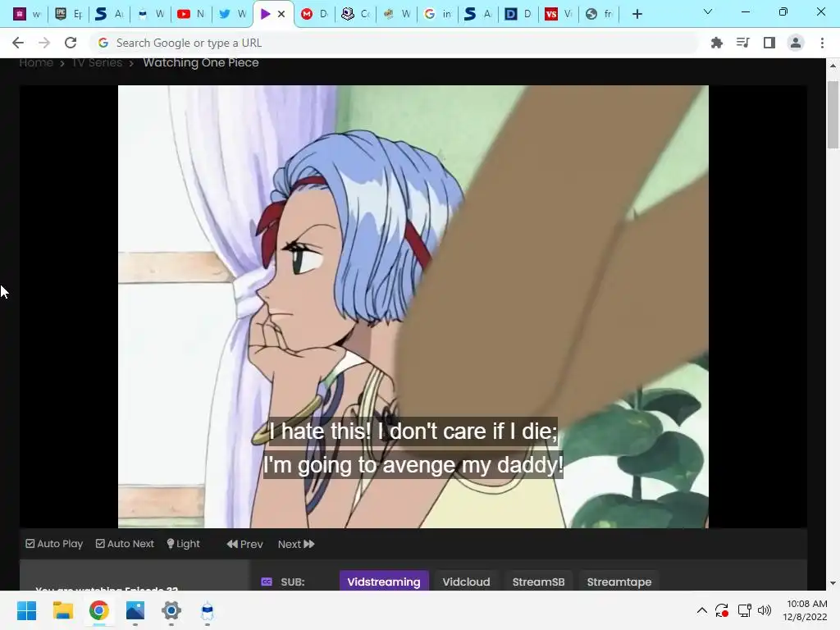Open a new browser tab with plus
The image size is (840, 630).
(637, 15)
